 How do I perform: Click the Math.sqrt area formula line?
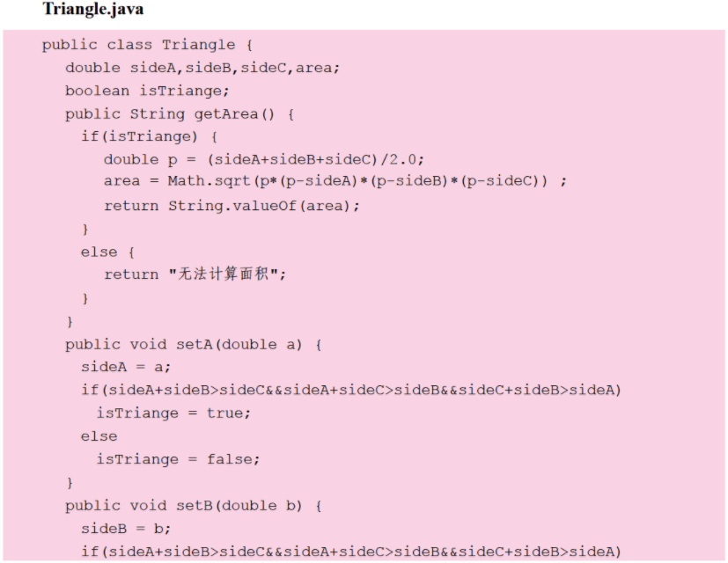[x=335, y=181]
